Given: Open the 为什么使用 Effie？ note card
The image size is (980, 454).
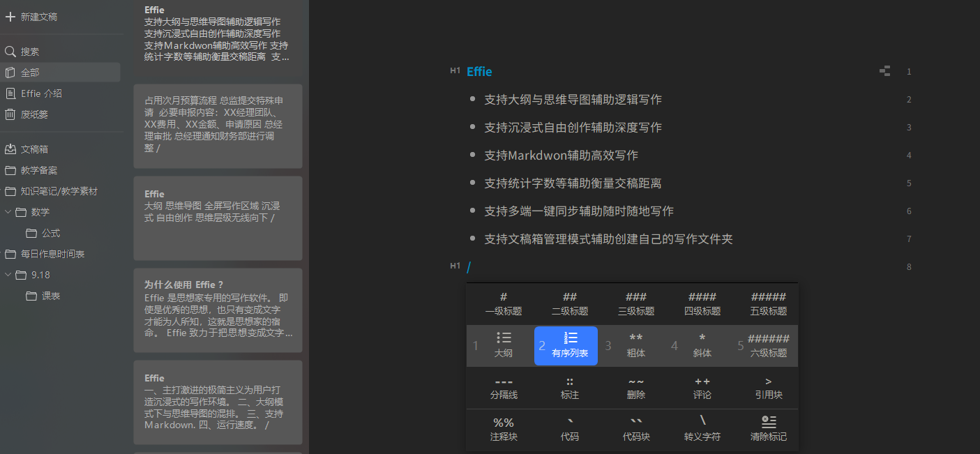Looking at the screenshot, I should coord(218,310).
